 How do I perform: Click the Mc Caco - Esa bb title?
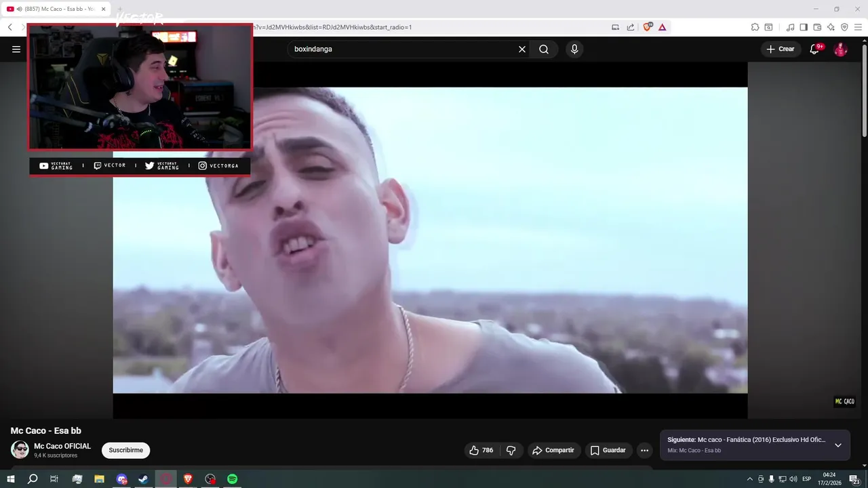coord(45,430)
